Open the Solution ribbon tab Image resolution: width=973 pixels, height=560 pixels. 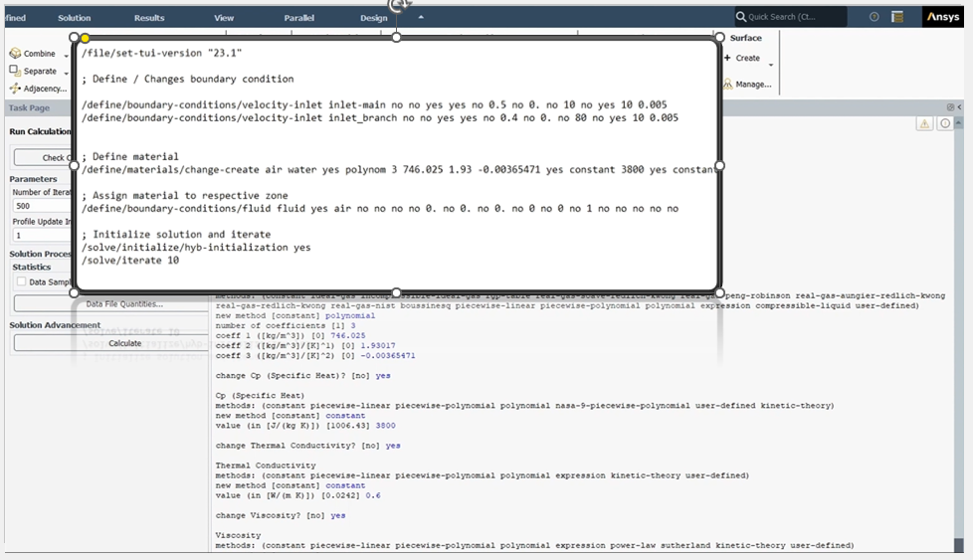coord(75,18)
